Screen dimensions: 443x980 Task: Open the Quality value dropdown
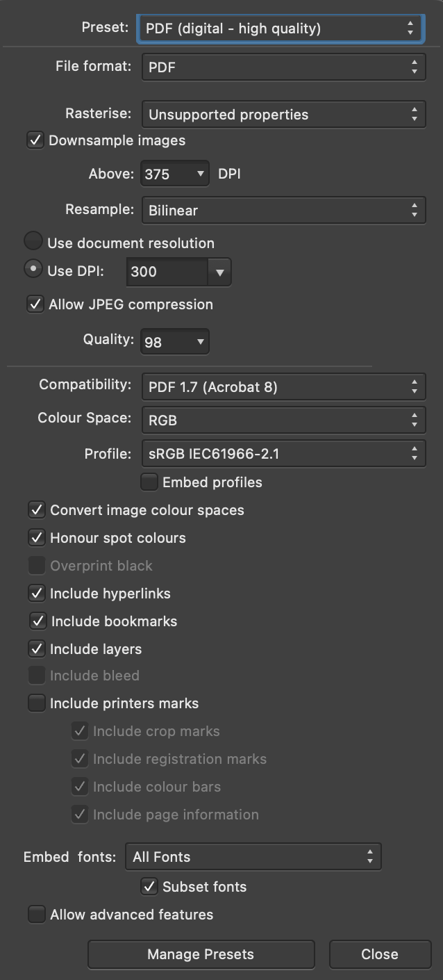coord(200,342)
